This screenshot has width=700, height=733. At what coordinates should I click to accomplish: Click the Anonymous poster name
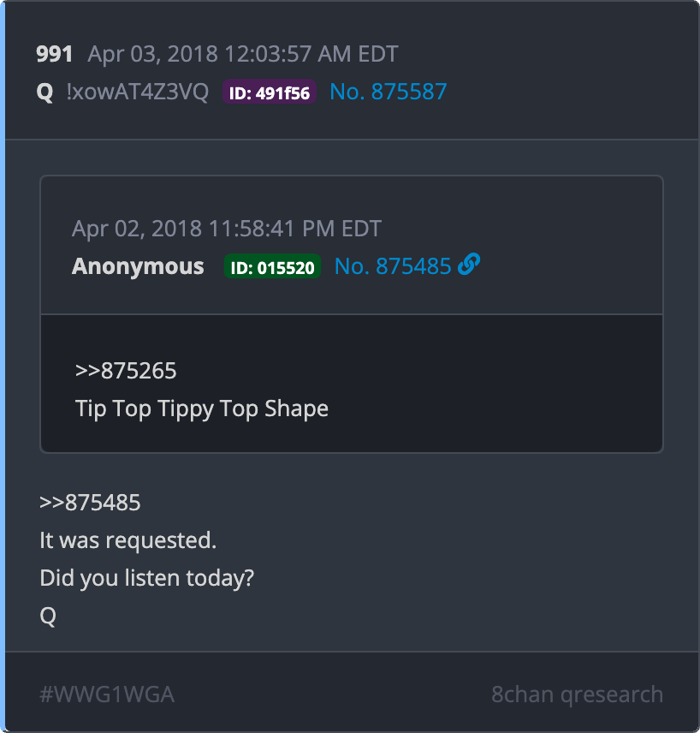[138, 266]
